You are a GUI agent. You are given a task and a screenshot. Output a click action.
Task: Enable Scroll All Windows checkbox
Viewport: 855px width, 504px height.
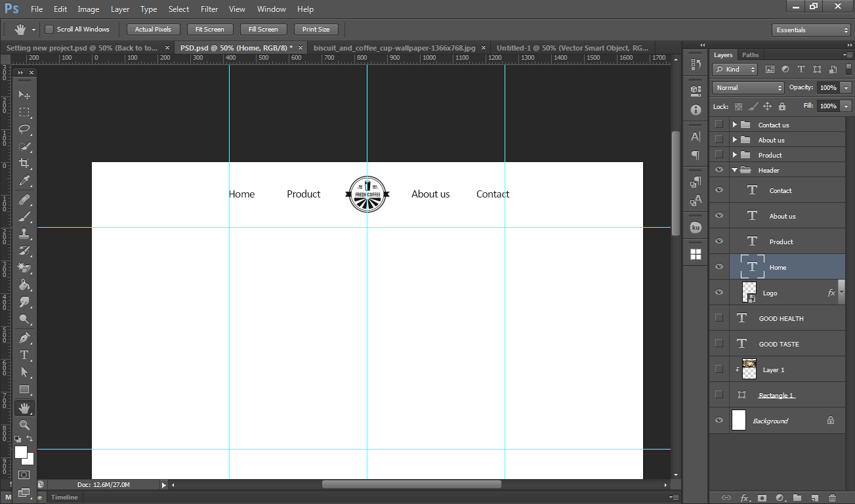[x=49, y=30]
